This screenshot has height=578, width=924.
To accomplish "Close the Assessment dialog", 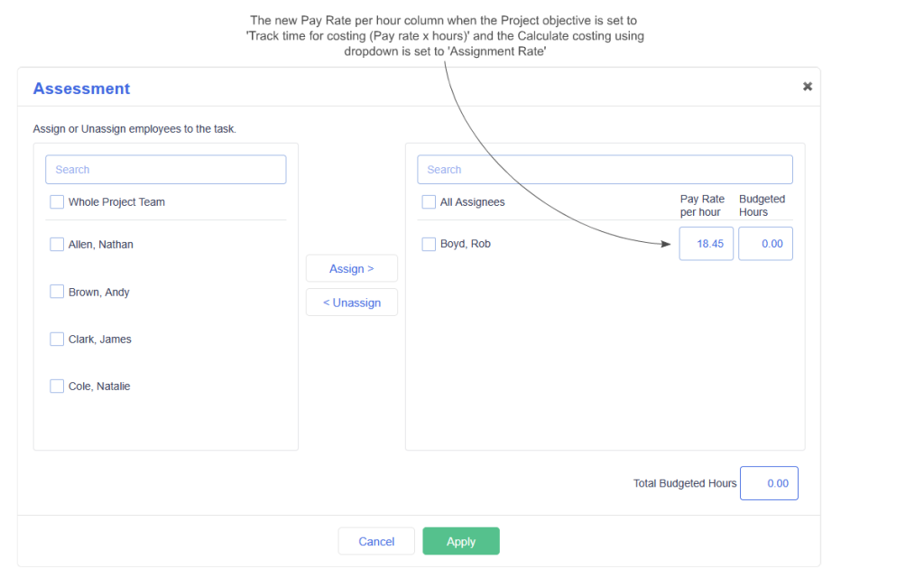I will click(x=807, y=86).
